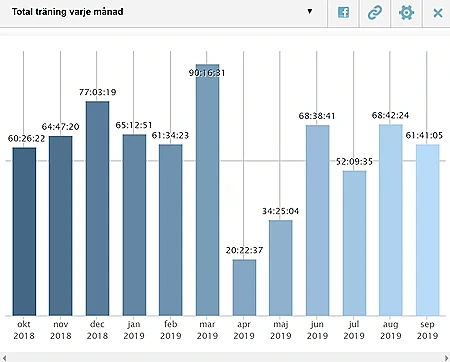Select the okt 2018 bar

[24, 231]
